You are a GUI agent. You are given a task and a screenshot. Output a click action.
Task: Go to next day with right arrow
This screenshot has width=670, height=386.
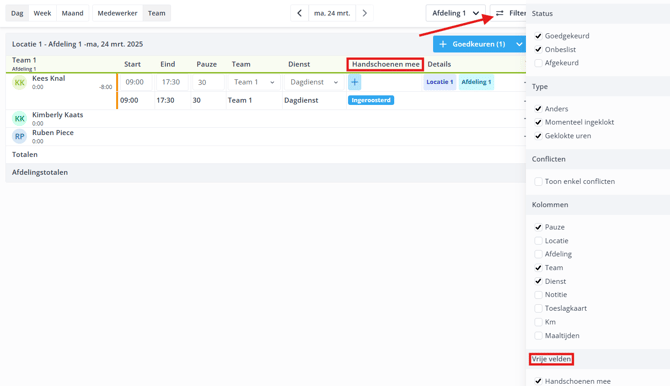point(364,13)
